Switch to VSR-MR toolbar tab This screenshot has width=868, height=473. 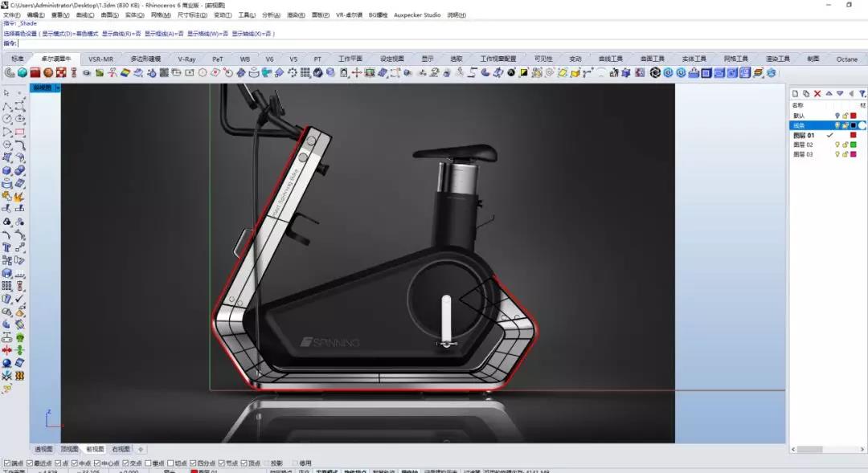(100, 59)
